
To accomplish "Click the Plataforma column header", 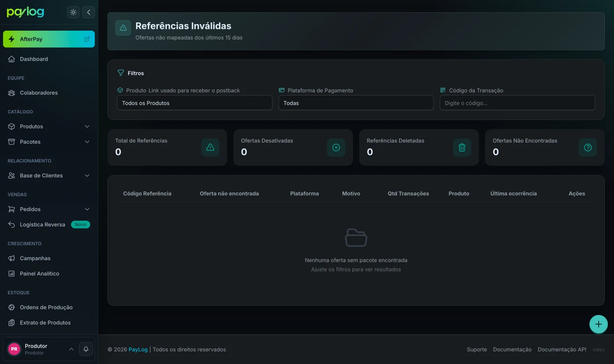I will point(304,194).
